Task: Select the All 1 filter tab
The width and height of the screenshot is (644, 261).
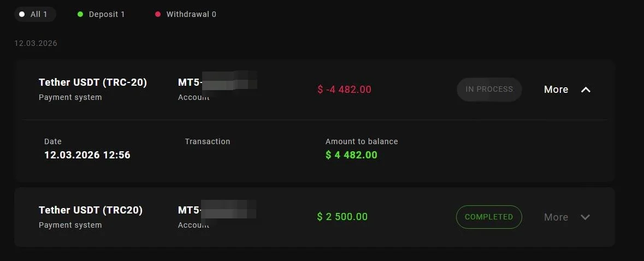Action: click(36, 14)
